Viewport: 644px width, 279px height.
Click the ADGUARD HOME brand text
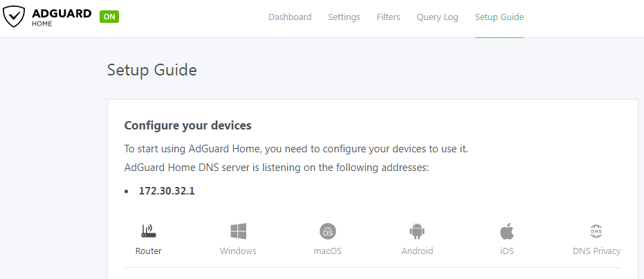pyautogui.click(x=62, y=17)
